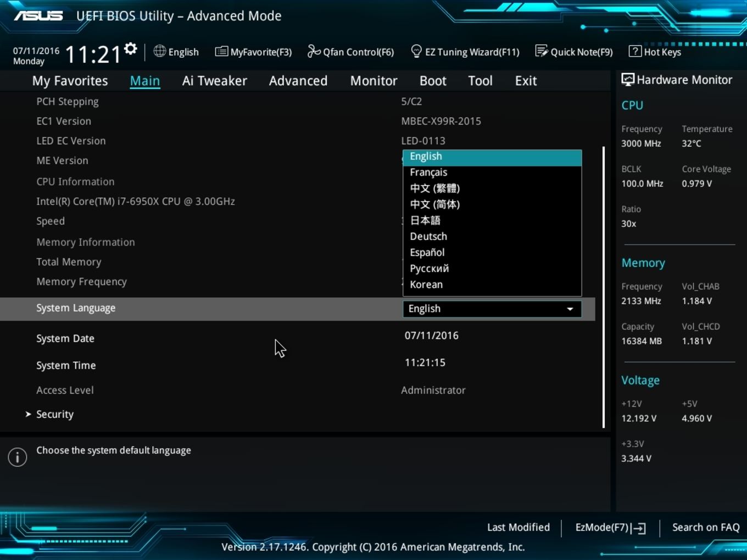This screenshot has height=560, width=747.
Task: Click the EZ Tuning Wizard(F11) label
Action: tap(472, 52)
